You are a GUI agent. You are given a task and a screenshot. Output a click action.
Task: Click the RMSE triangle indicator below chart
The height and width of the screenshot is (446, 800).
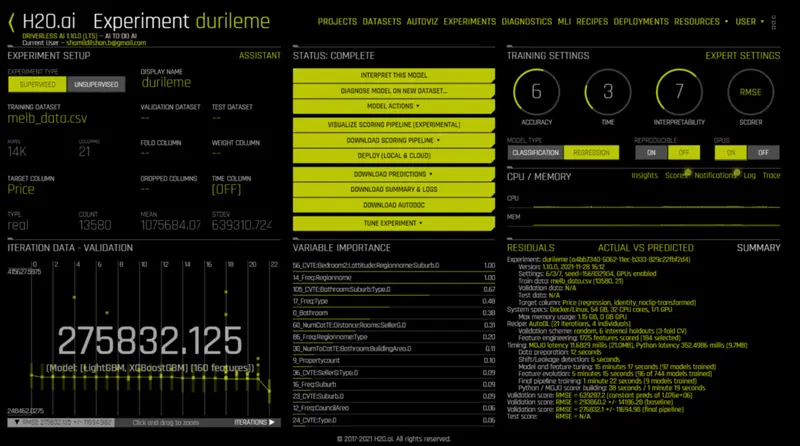(x=17, y=423)
